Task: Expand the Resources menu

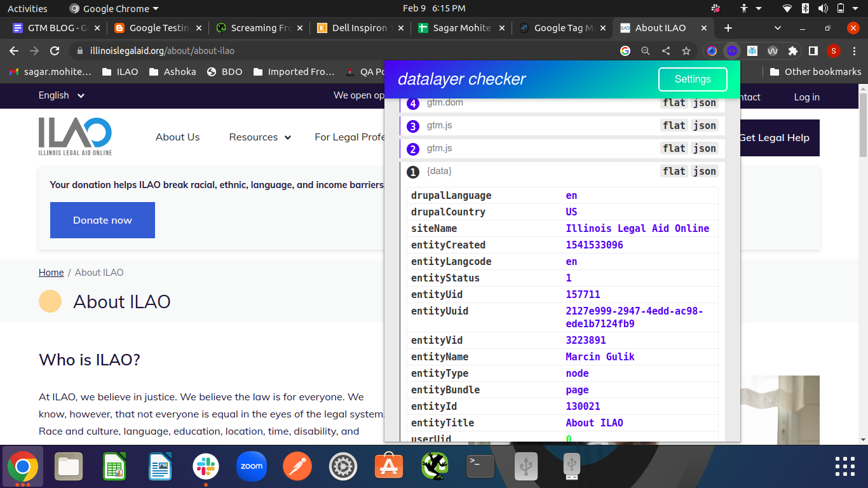Action: pyautogui.click(x=260, y=137)
